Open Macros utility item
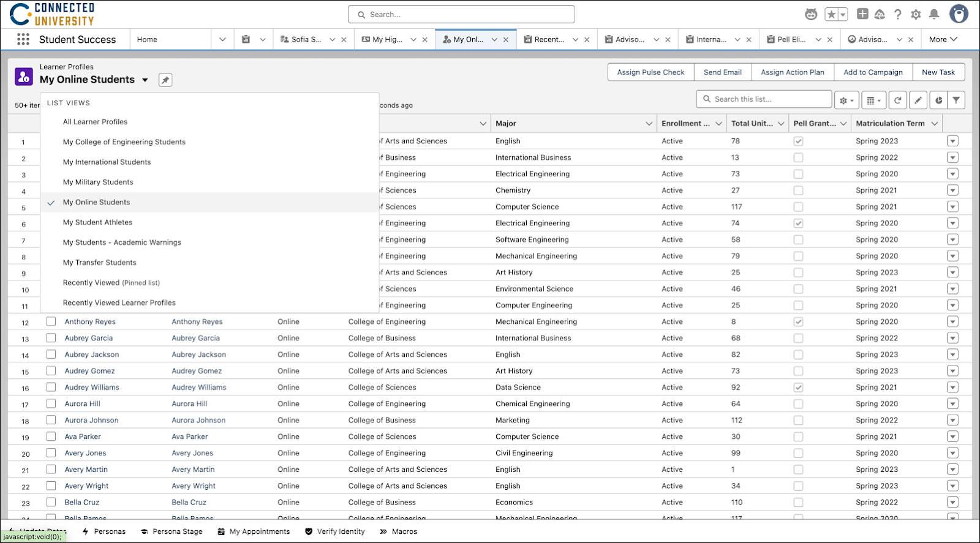Viewport: 980px width, 543px height. pyautogui.click(x=399, y=531)
